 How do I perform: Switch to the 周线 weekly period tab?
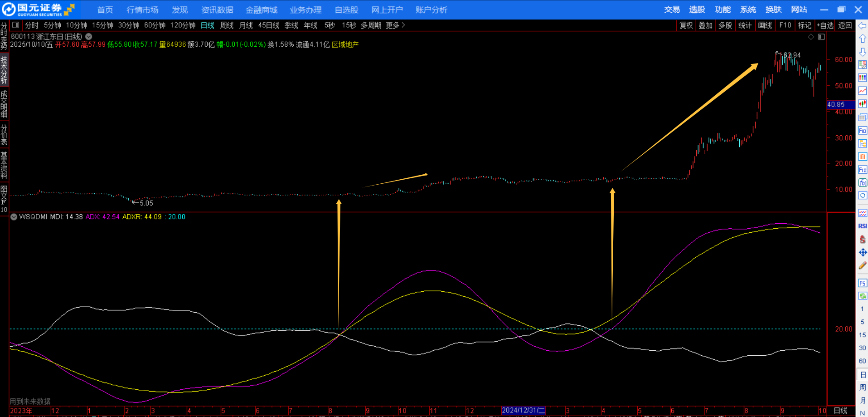pos(227,25)
